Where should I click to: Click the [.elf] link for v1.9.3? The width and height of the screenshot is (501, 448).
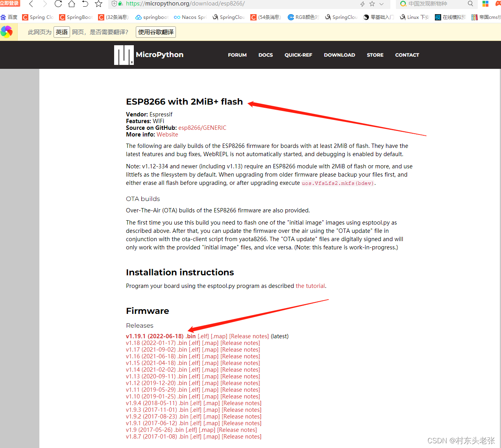click(x=196, y=410)
